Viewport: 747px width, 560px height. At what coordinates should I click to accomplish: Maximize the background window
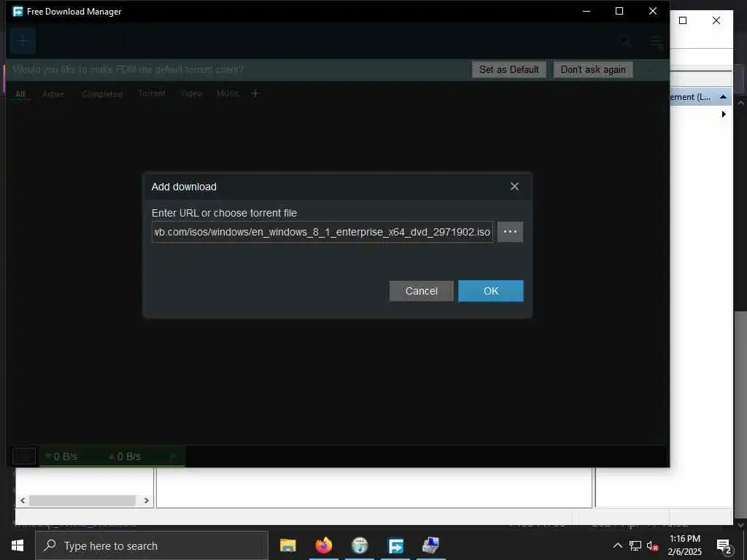683,20
